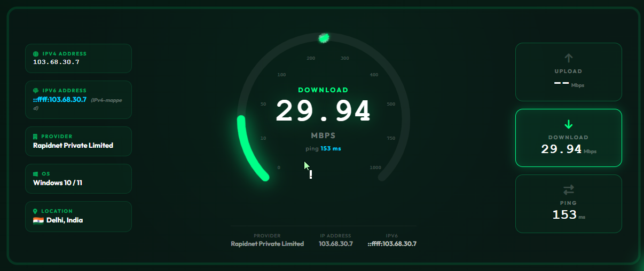Screen dimensions: 644x271
Task: Click Rapidnet Private Limited in the bottom summary row
Action: 268,244
